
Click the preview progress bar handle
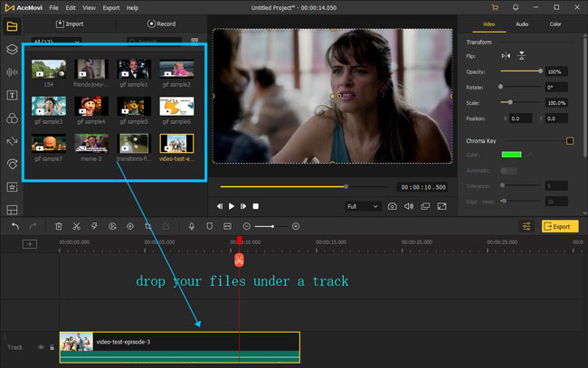click(346, 186)
